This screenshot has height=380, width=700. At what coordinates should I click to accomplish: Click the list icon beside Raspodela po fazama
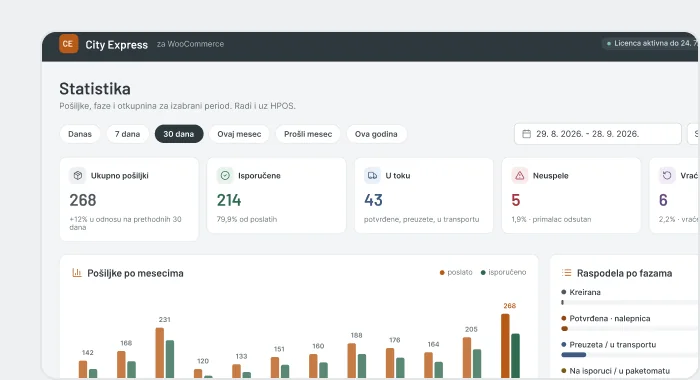tap(567, 273)
